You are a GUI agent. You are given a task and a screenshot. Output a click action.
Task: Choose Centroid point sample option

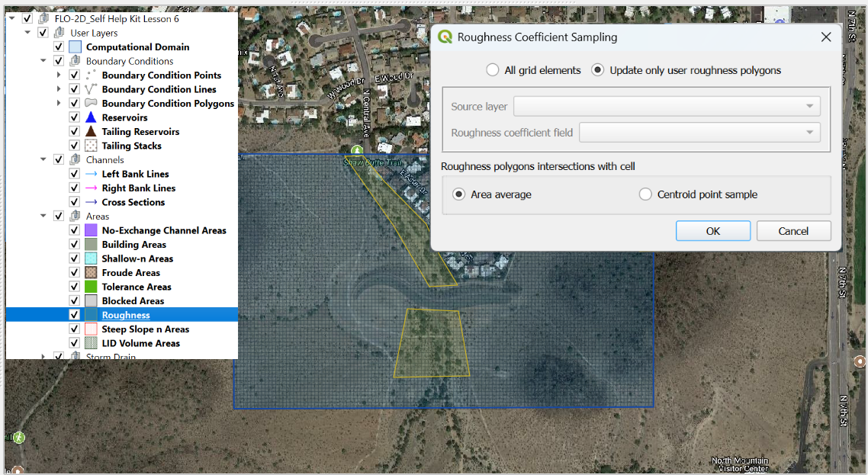645,194
